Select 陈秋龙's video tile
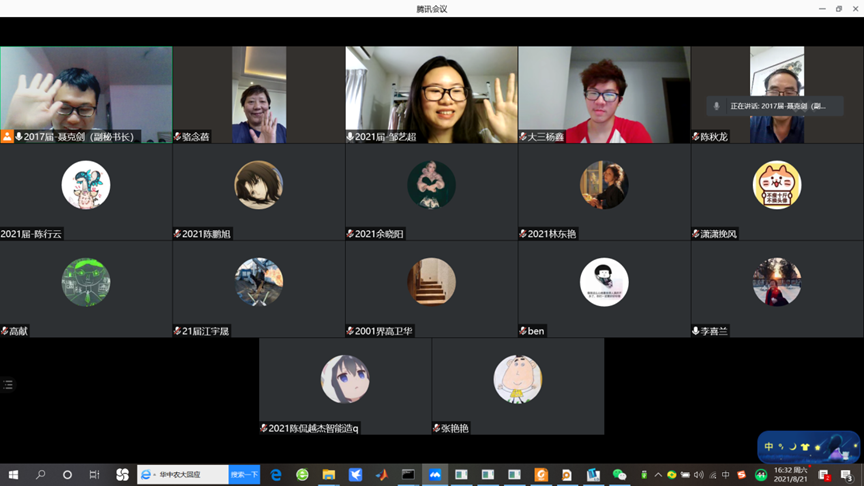Viewport: 864px width, 486px height. click(777, 95)
